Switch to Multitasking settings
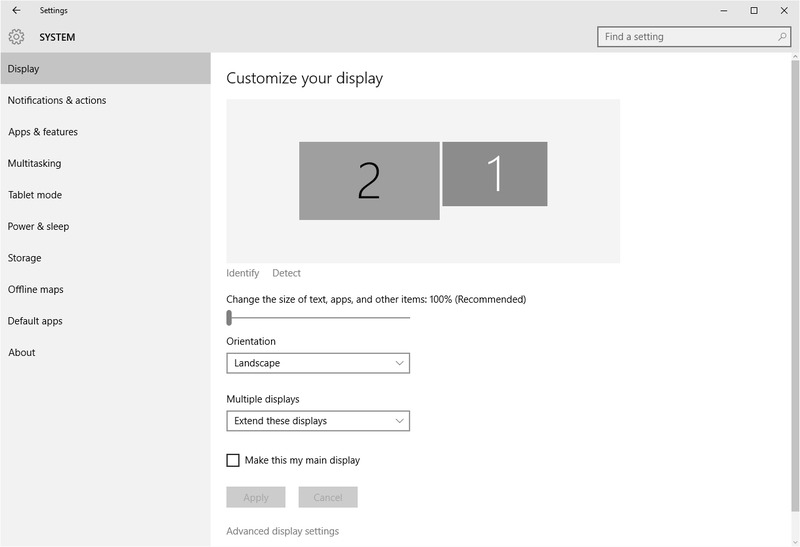The width and height of the screenshot is (800, 547). coord(34,163)
